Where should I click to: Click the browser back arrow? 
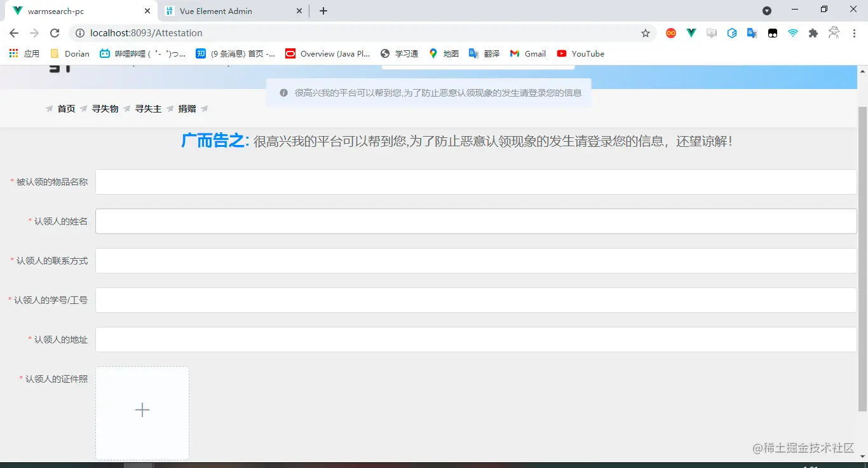point(14,33)
